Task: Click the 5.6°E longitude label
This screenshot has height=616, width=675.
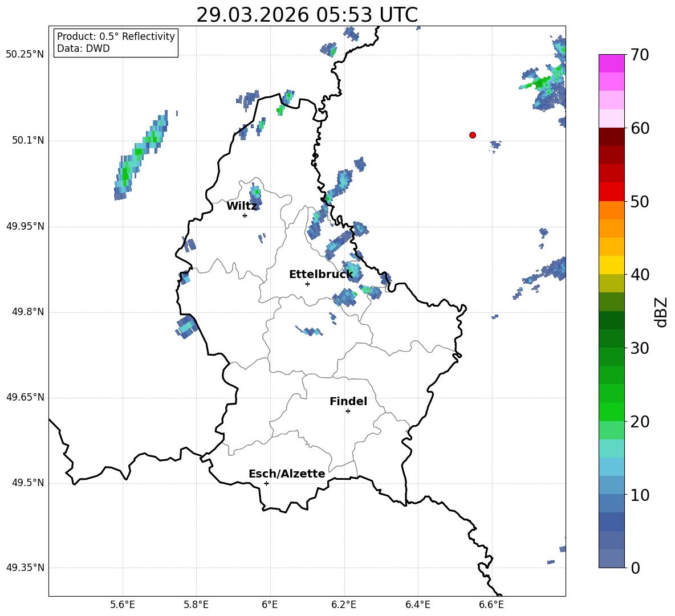Action: 123,605
